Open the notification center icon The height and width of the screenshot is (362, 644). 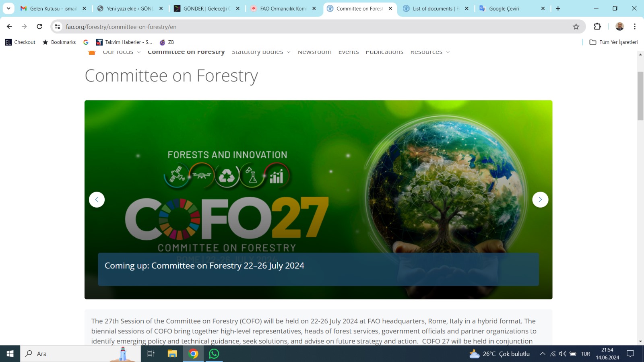630,354
